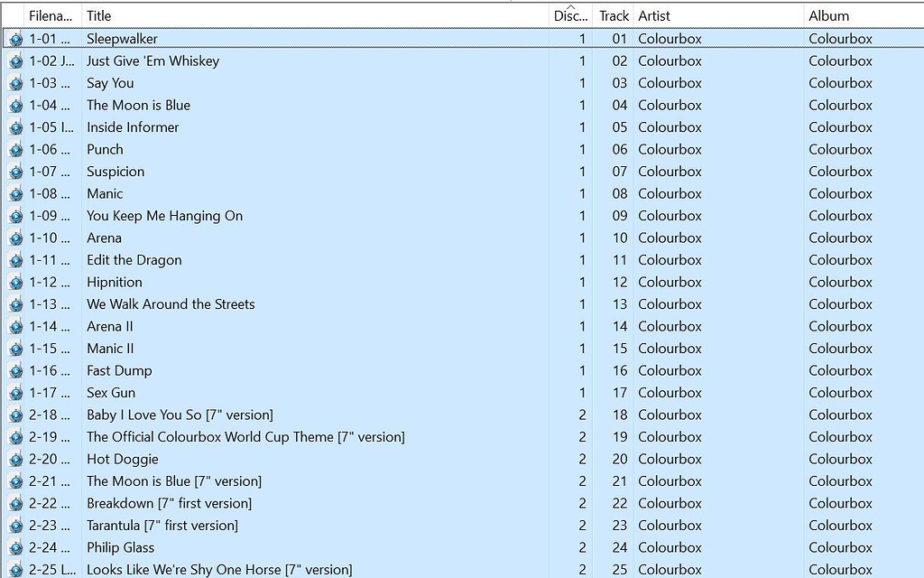Select the audio icon beside "Hot Doggie"

(16, 459)
